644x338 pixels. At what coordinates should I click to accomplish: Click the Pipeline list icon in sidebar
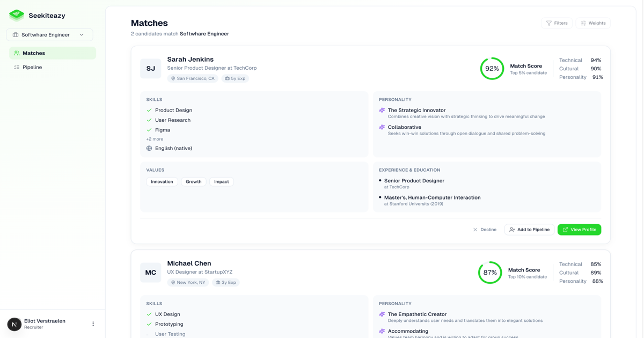(17, 67)
